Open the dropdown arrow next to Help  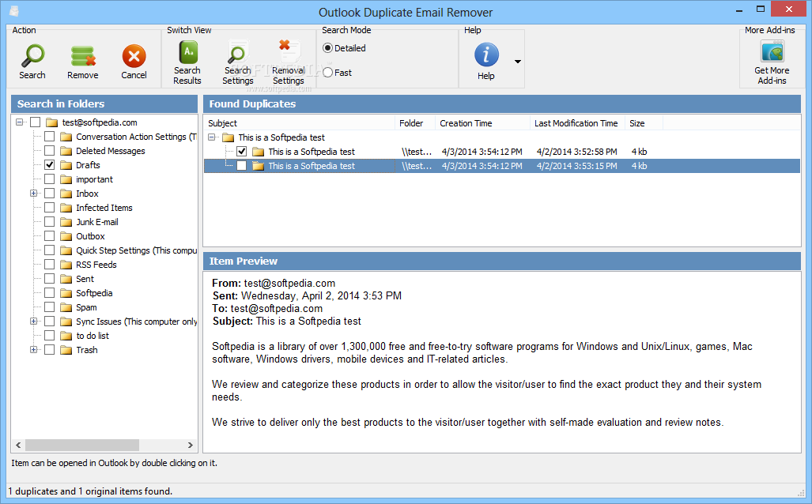tap(517, 62)
